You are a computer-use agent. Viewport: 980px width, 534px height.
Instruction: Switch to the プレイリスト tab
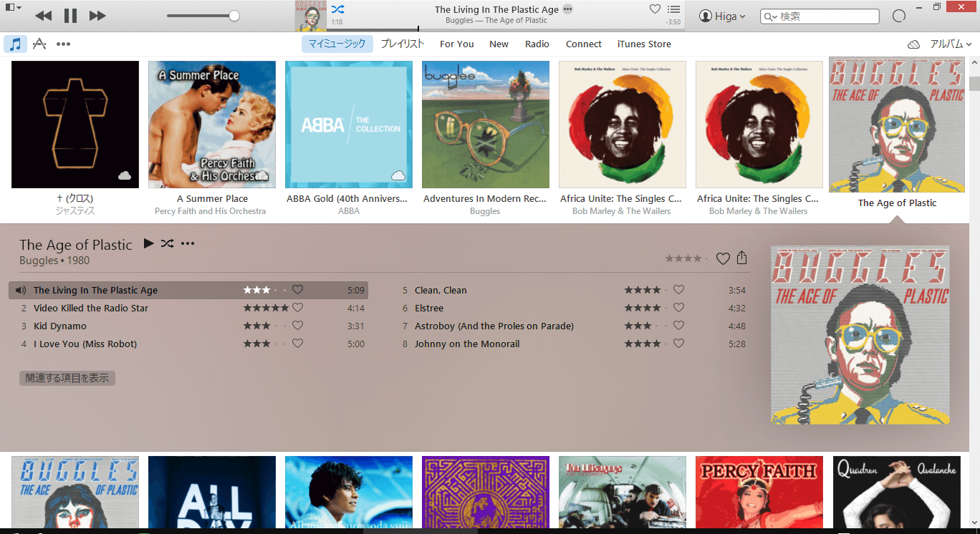pos(403,44)
